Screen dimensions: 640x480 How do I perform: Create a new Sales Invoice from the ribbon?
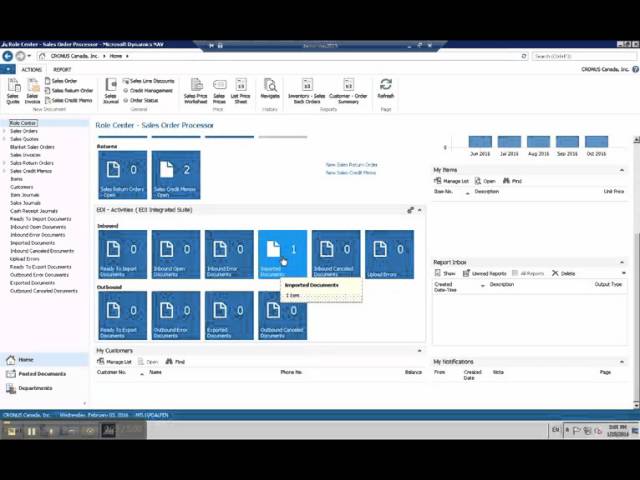coord(32,91)
